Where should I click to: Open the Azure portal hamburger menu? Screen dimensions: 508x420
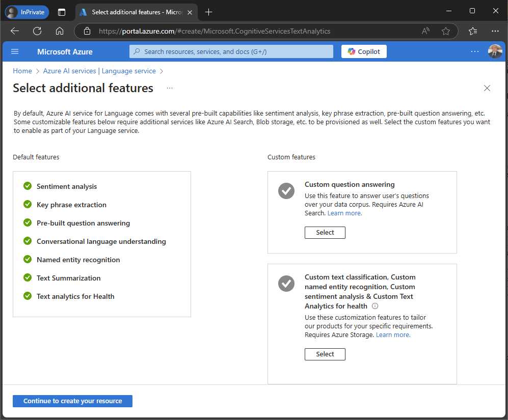(x=15, y=51)
